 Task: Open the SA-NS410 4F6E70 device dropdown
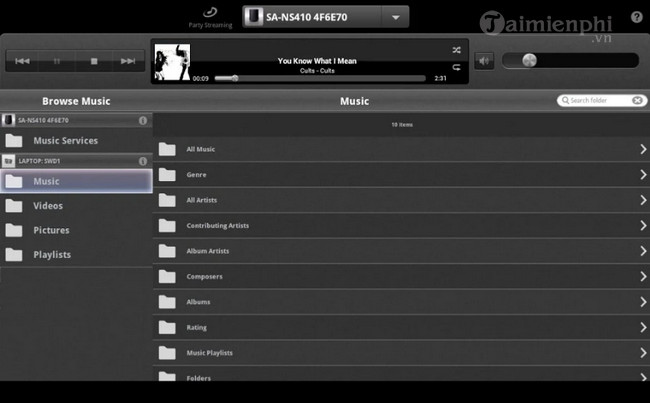point(396,17)
